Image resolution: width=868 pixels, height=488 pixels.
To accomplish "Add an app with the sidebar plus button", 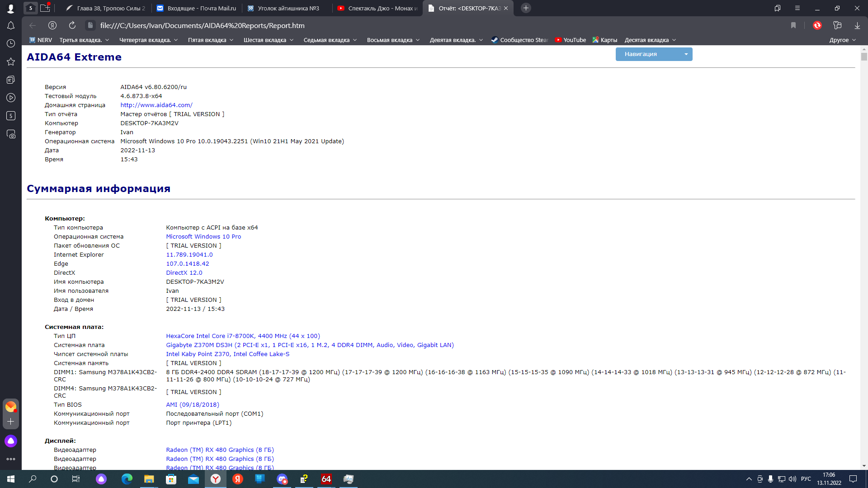I will 11,421.
